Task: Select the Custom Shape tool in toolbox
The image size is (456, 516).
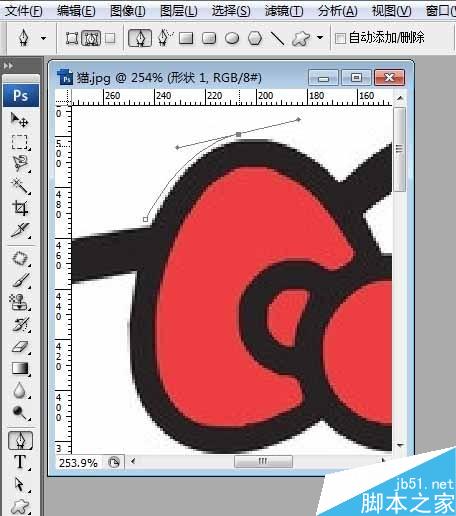Action: point(20,507)
